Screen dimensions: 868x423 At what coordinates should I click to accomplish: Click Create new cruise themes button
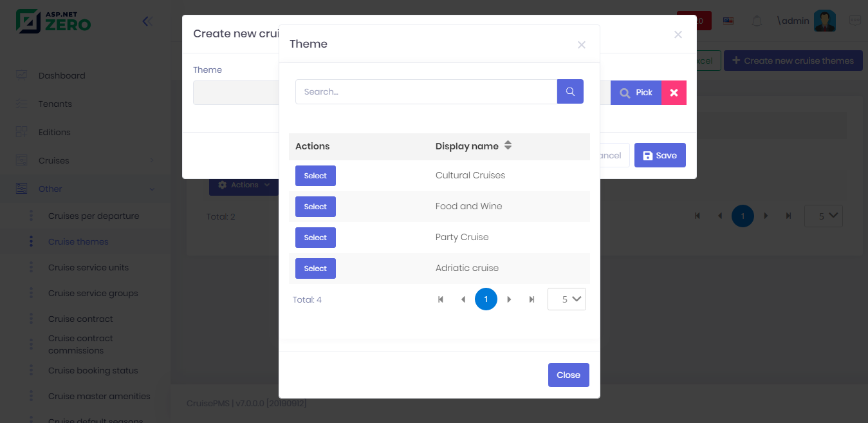(x=793, y=61)
